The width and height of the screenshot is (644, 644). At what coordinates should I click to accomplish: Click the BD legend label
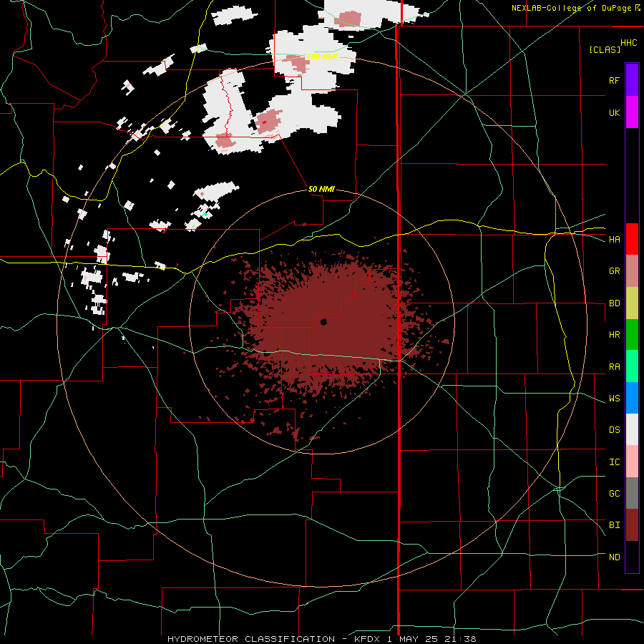(614, 303)
